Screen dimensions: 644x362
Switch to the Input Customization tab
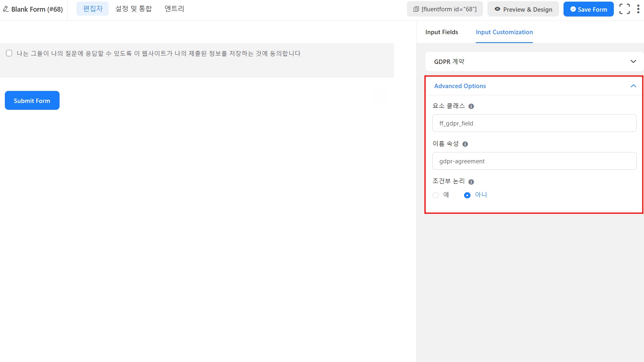tap(504, 32)
